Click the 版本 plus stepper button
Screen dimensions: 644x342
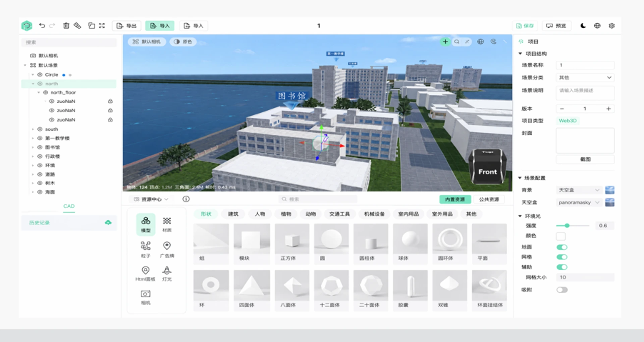(608, 109)
